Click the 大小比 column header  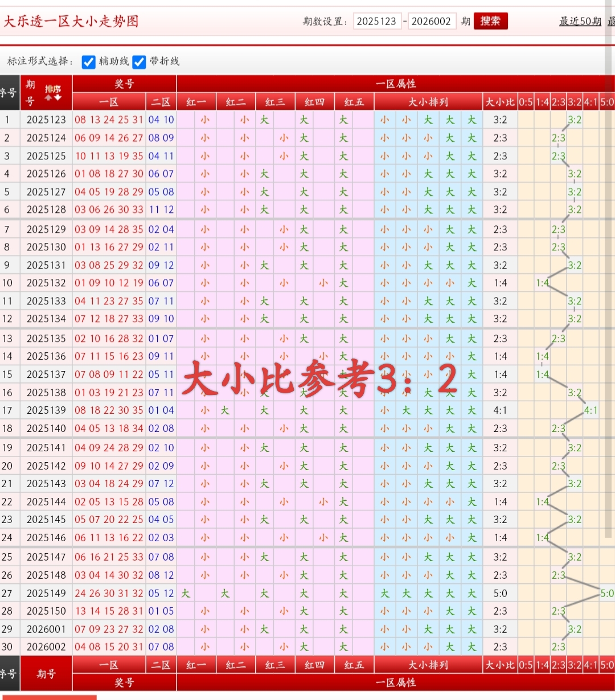point(499,101)
